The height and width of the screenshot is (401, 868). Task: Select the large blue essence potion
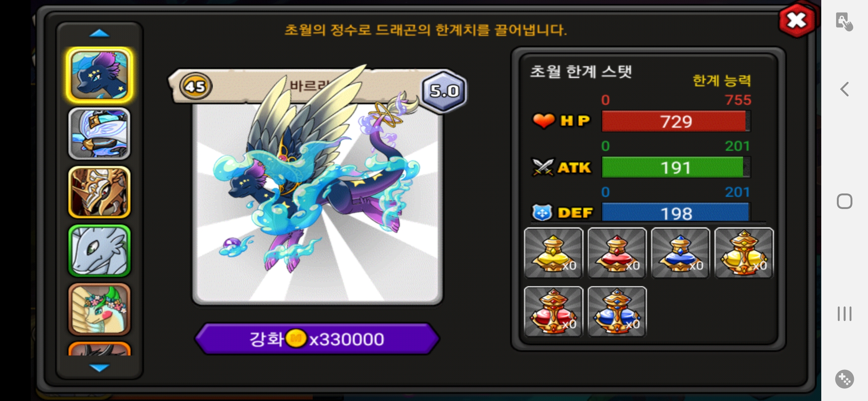tap(617, 312)
